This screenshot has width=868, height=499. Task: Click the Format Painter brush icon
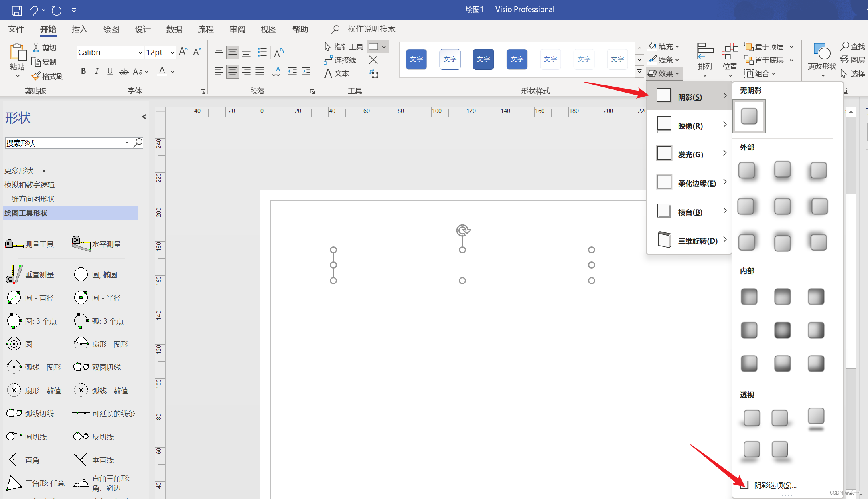pos(36,76)
